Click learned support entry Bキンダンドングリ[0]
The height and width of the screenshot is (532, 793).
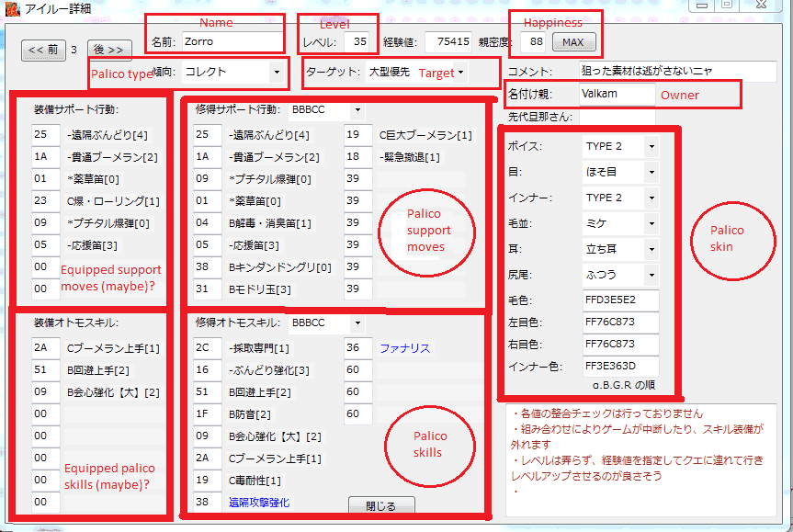coord(280,267)
